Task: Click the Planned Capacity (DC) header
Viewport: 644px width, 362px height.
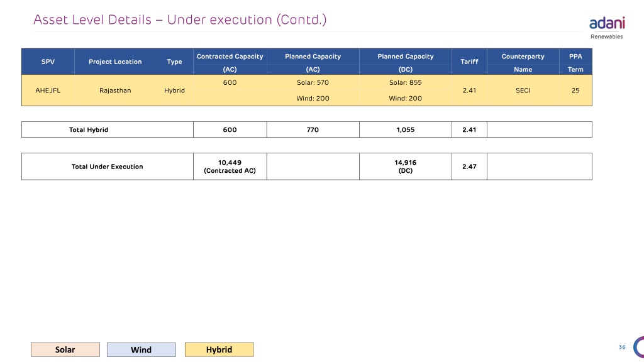Action: pos(406,62)
